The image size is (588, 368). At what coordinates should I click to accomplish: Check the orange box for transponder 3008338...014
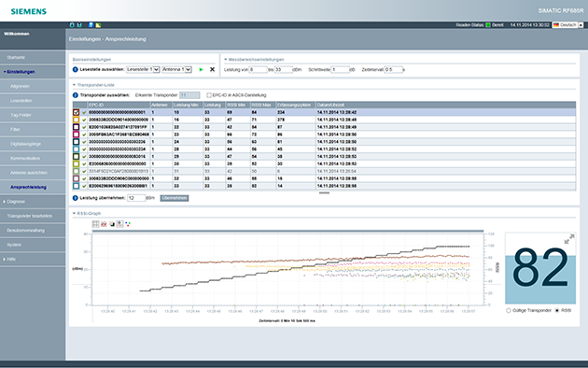[x=77, y=120]
